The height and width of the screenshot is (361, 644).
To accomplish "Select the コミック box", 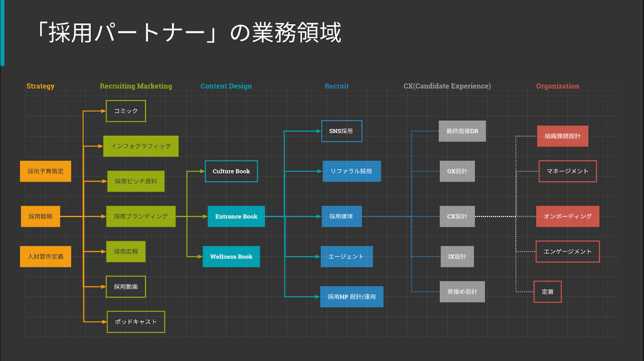I will pos(126,111).
